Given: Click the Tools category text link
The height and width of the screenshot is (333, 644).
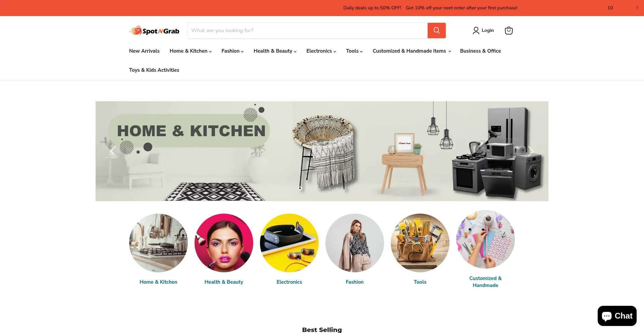Looking at the screenshot, I should (x=420, y=282).
